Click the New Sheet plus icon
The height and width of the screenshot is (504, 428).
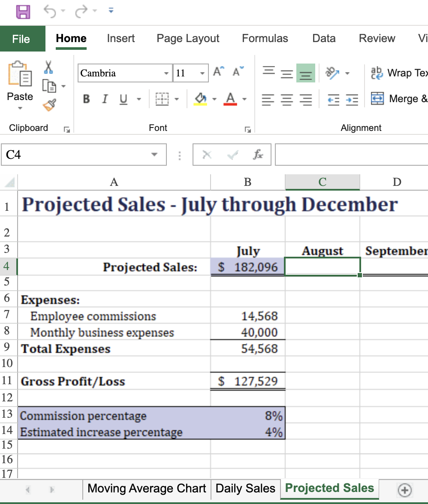pos(404,490)
